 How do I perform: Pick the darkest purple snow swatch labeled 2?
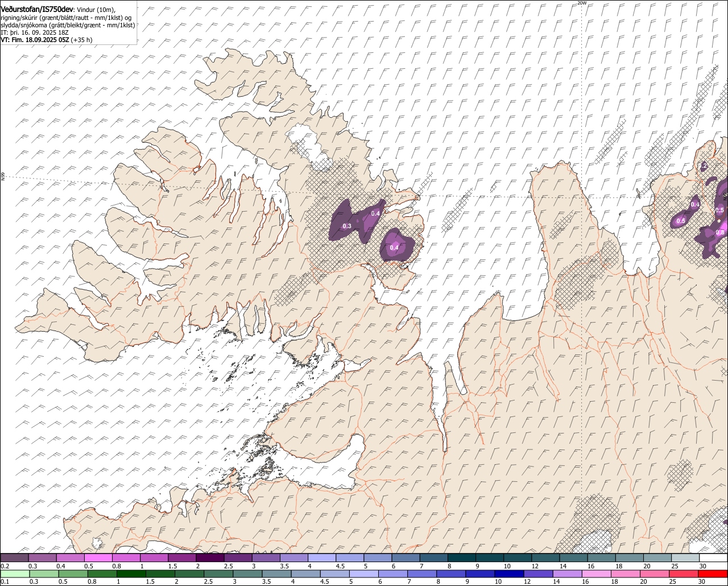[210, 558]
